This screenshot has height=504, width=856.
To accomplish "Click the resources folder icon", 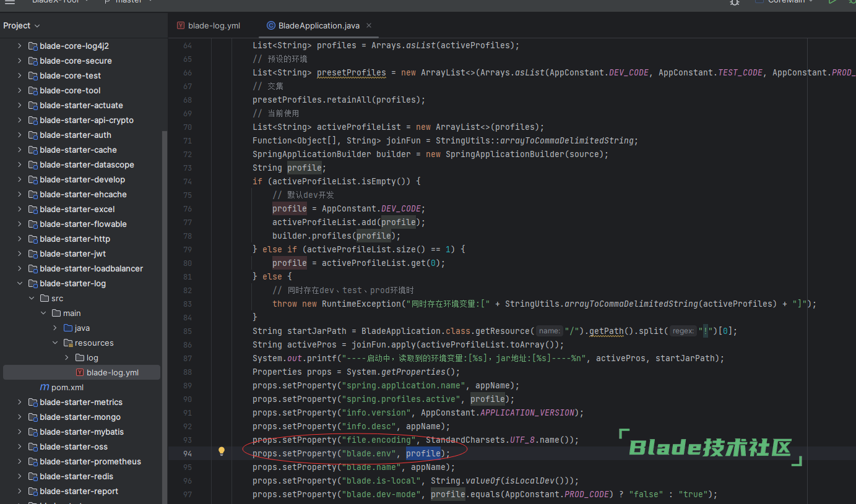I will click(68, 343).
